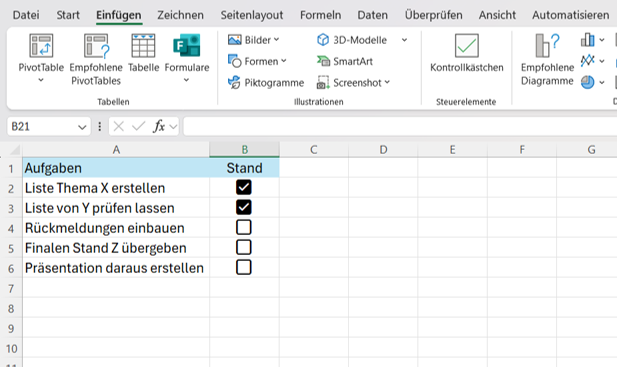The width and height of the screenshot is (617, 367).
Task: Open Piktogramme in Illustrationen
Action: (266, 83)
